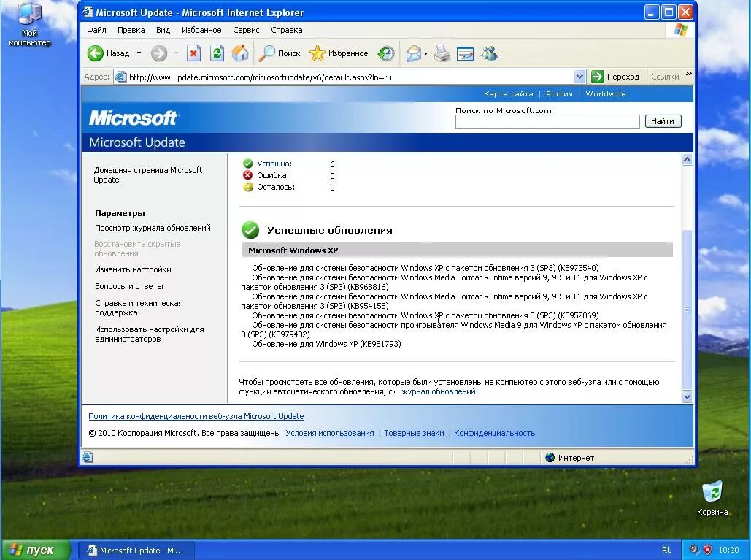Image resolution: width=751 pixels, height=560 pixels.
Task: Click the RL language indicator in tray
Action: [x=666, y=551]
